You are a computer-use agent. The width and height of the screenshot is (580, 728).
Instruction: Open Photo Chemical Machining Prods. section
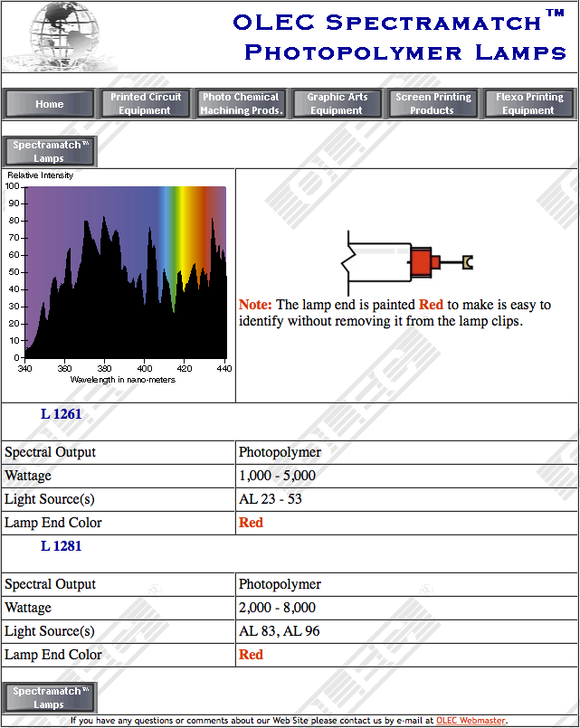click(242, 103)
